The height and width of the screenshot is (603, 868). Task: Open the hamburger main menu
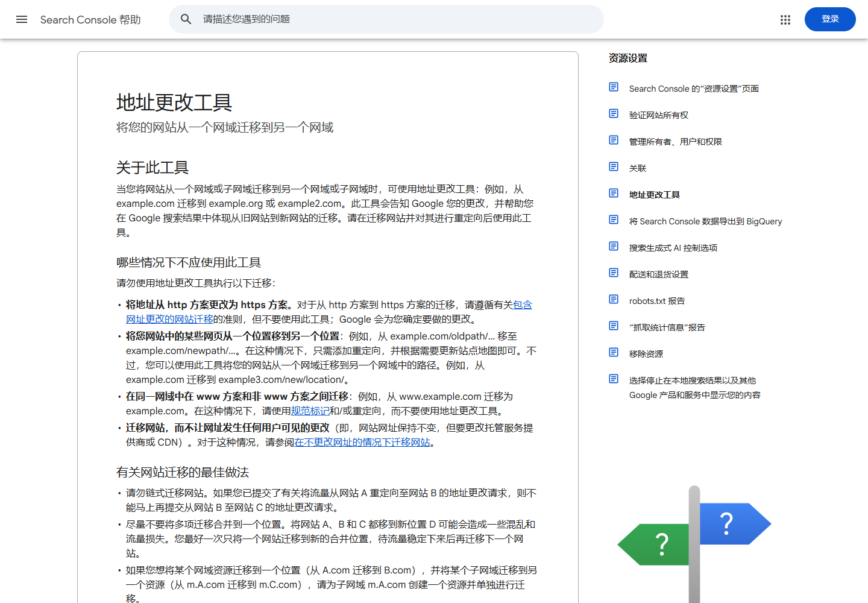pyautogui.click(x=22, y=19)
